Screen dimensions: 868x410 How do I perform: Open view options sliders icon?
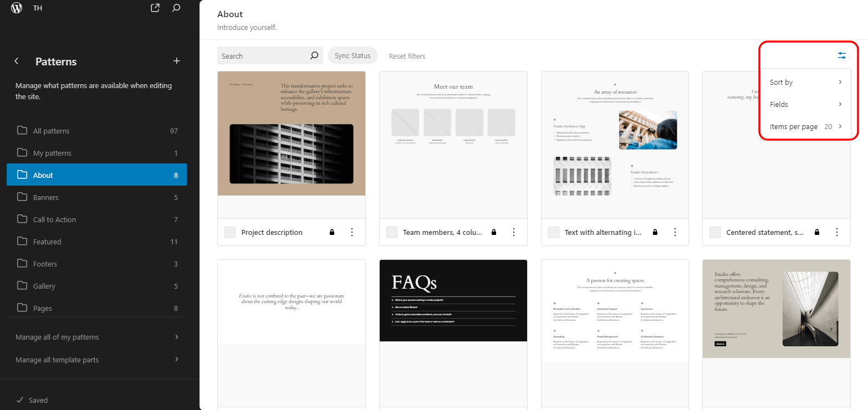(x=842, y=55)
